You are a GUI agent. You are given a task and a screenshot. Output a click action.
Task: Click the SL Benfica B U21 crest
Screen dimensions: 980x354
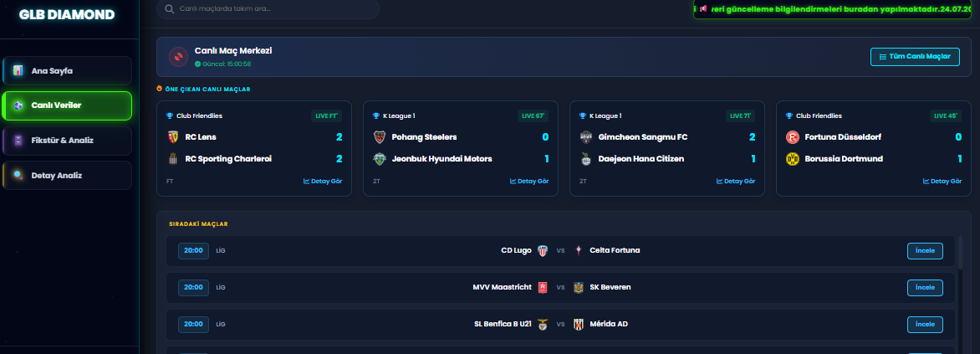(x=542, y=324)
